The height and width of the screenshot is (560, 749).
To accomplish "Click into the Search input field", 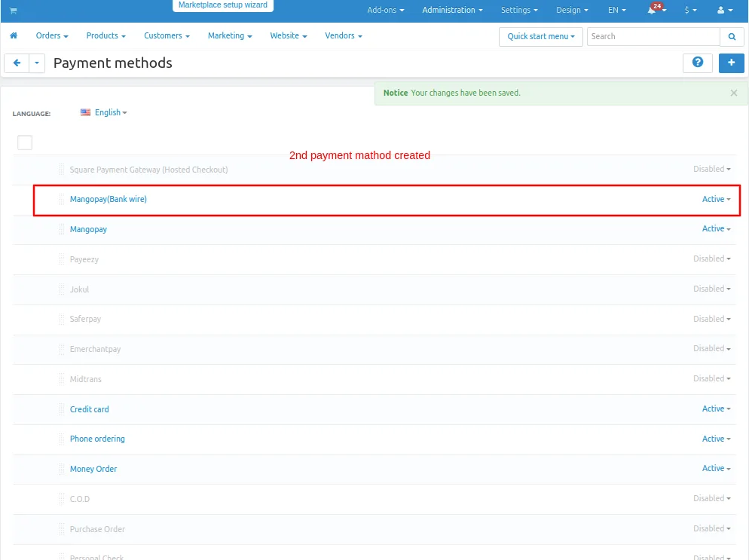I will [x=653, y=37].
